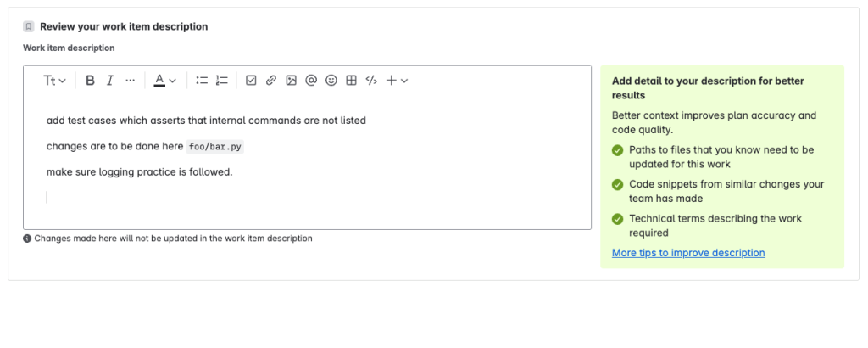Insert a numbered list
This screenshot has height=348, width=868.
click(222, 81)
